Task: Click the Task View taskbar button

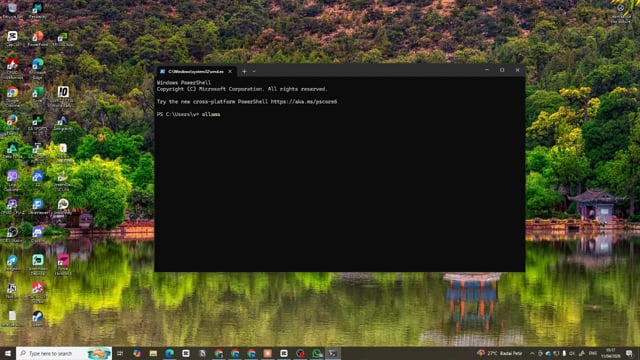Action: tap(120, 353)
